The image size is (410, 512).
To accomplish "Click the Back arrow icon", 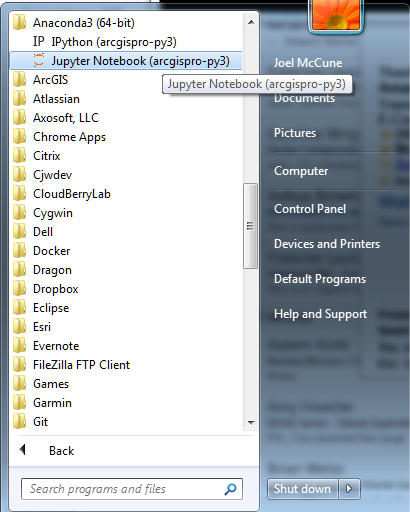I will [x=23, y=450].
